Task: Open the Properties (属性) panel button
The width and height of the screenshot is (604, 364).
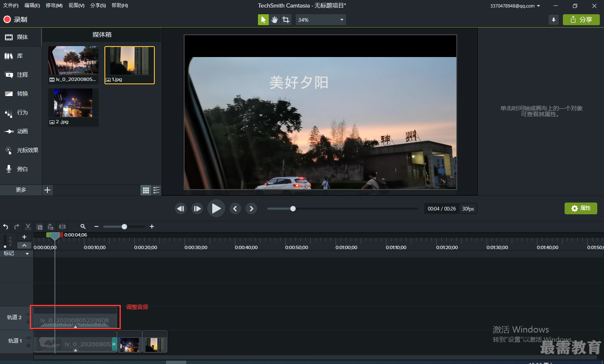Action: coord(581,208)
